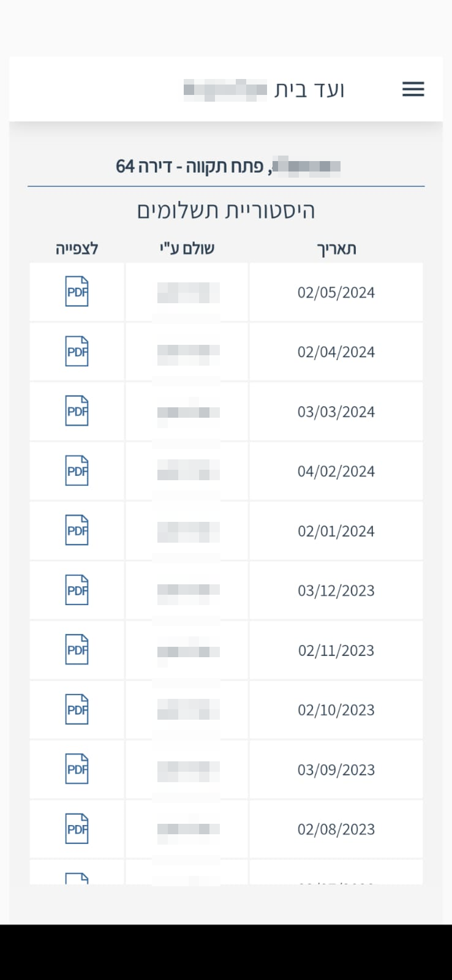Open PDF receipt dated 03/12/2023
452x980 pixels.
pos(77,590)
